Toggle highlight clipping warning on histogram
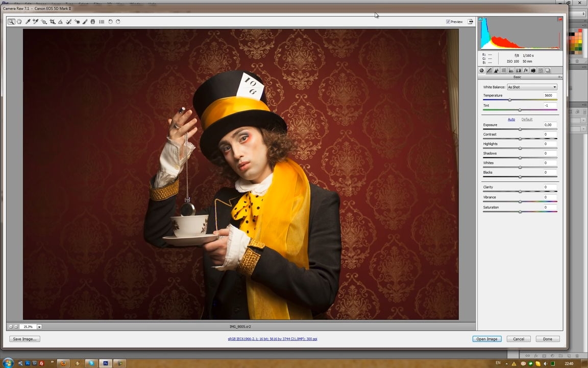The image size is (588, 368). [x=560, y=19]
